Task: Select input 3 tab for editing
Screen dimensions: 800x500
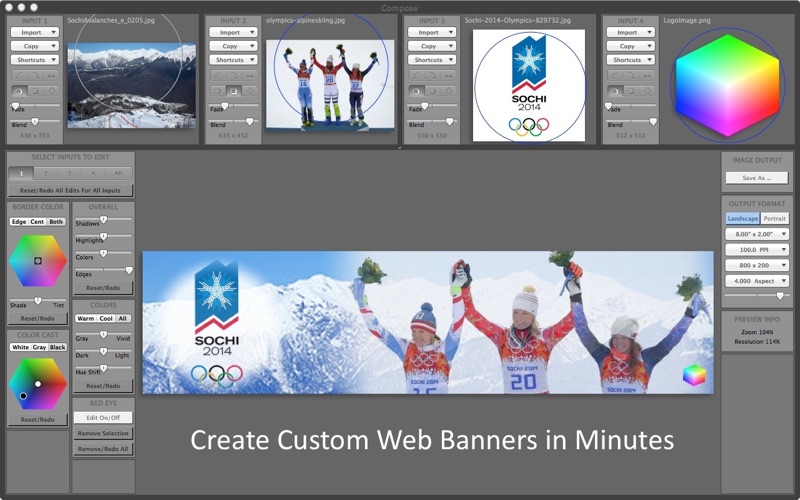Action: (x=69, y=173)
